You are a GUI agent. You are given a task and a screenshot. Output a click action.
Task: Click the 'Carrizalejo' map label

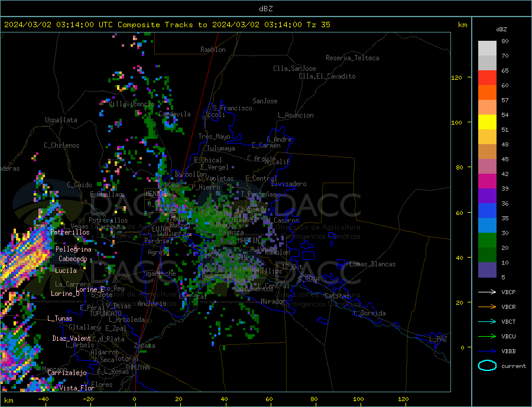(x=67, y=373)
